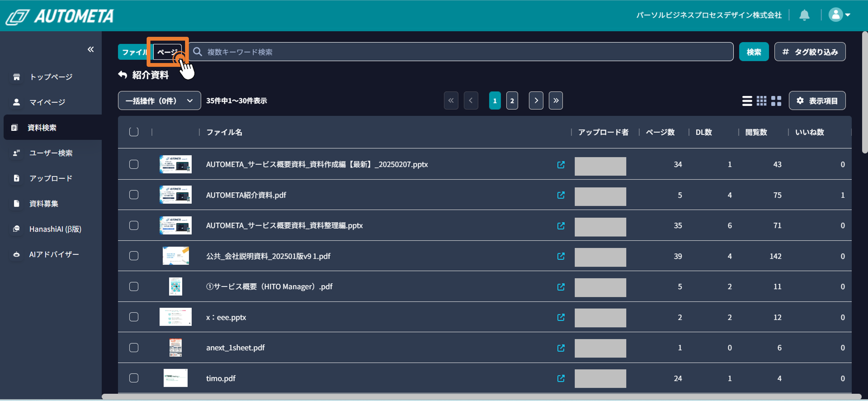Open ユーザー検索 in sidebar

(50, 153)
